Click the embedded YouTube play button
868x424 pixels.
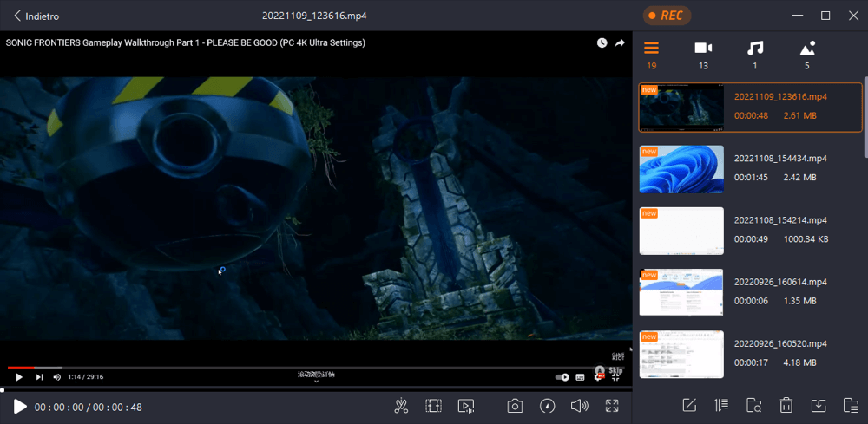click(x=19, y=377)
